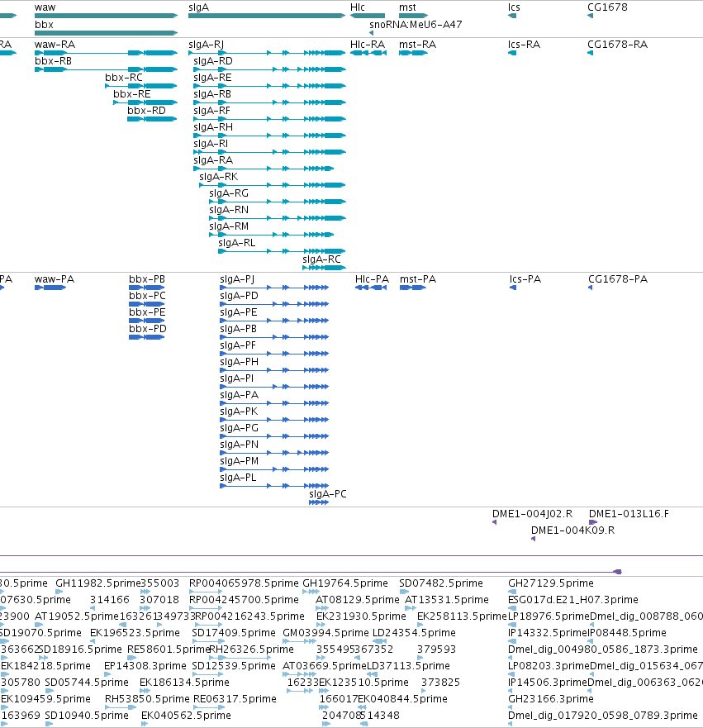Select the slgA-PJ protein label
Viewport: 703px width, 728px height.
pos(237,279)
